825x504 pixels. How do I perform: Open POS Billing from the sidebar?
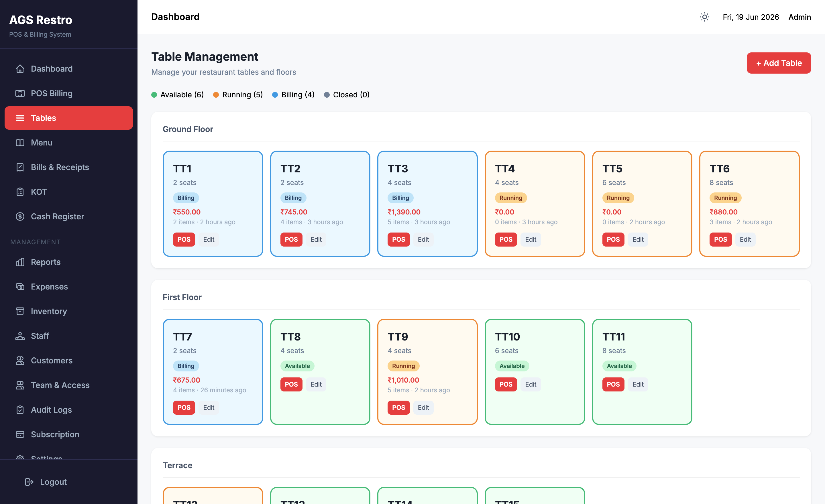pos(69,93)
